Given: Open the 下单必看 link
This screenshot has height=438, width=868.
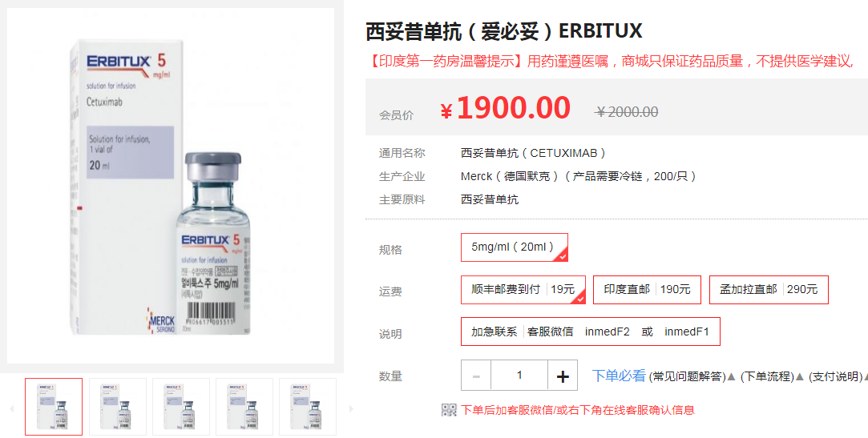Looking at the screenshot, I should (619, 376).
